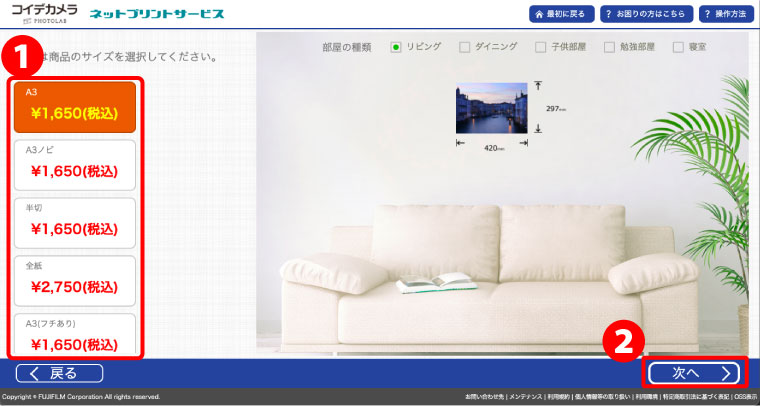Select the 寝室 room type
760x406 pixels.
(679, 46)
